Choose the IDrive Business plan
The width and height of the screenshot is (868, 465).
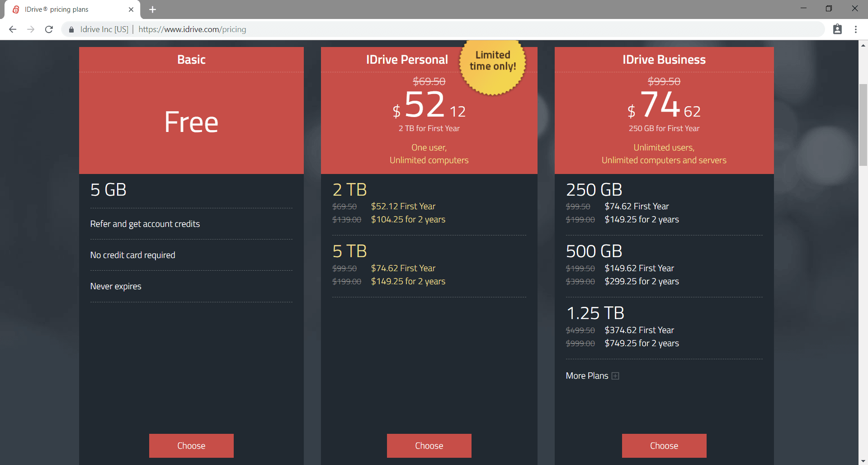click(x=664, y=446)
